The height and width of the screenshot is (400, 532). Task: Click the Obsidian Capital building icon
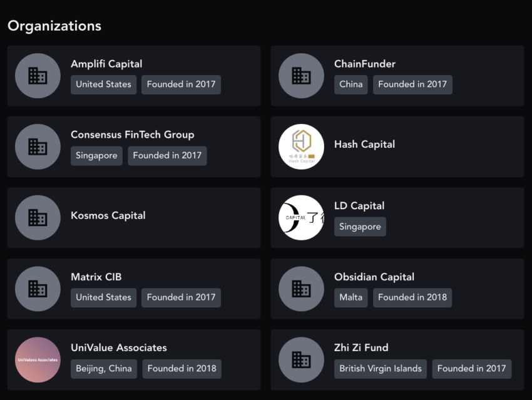(301, 289)
